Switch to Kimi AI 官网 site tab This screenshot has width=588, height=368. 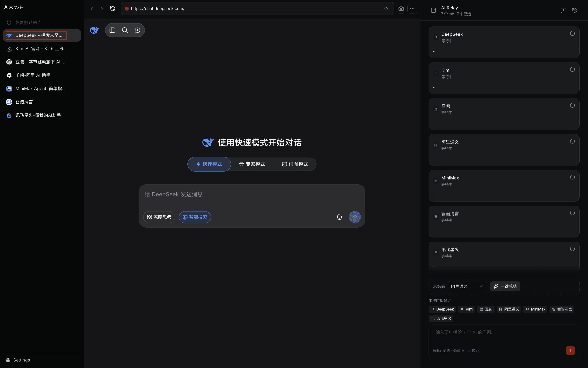[x=42, y=49]
